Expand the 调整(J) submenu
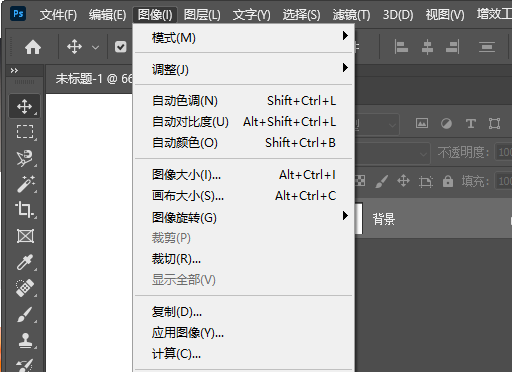Image resolution: width=512 pixels, height=372 pixels. tap(244, 69)
